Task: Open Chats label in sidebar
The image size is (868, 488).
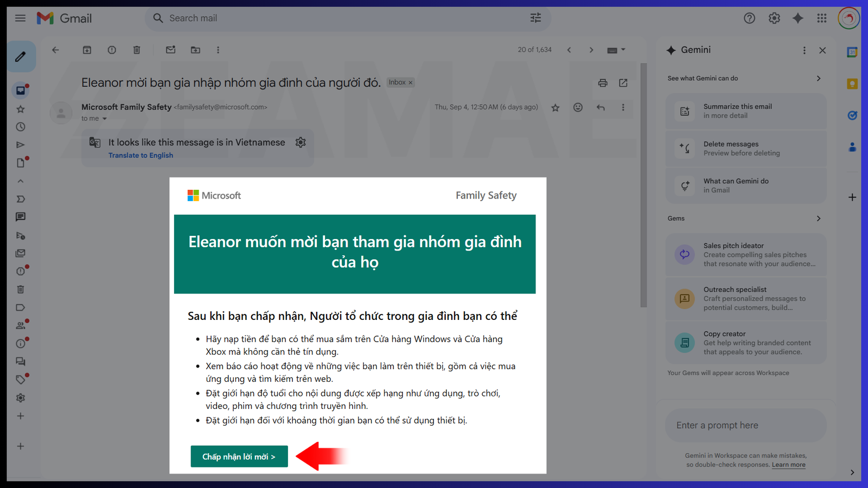Action: pyautogui.click(x=21, y=217)
